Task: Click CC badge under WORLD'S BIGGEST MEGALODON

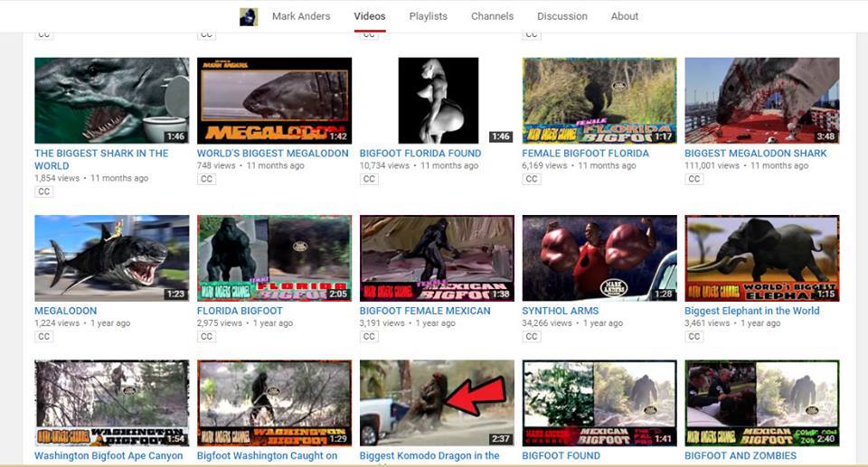Action: point(206,179)
